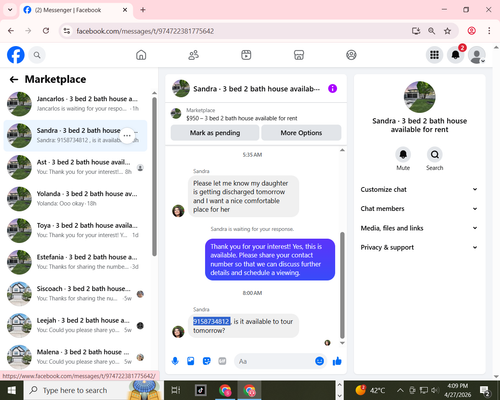This screenshot has height=400, width=500.
Task: Choose a sticker icon in the composer
Action: pyautogui.click(x=207, y=361)
